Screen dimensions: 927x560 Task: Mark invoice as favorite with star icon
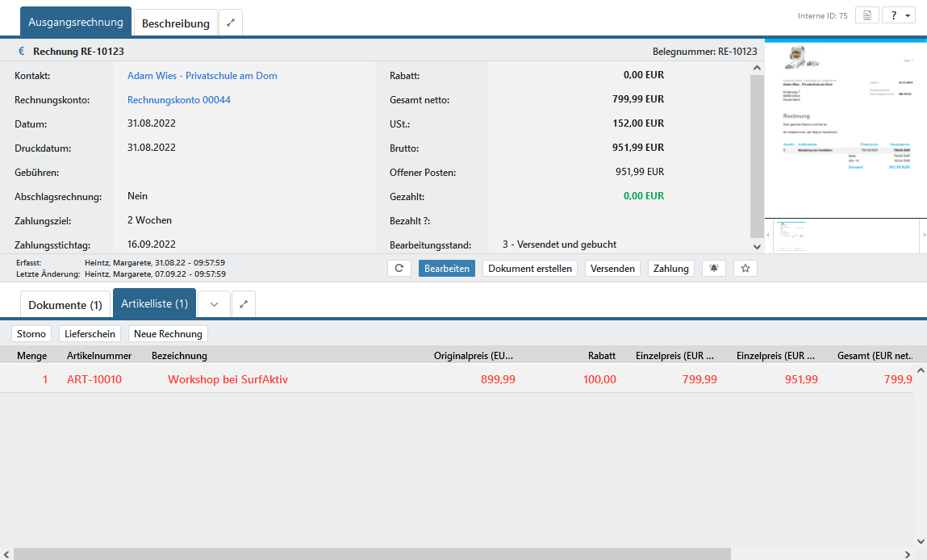point(745,269)
